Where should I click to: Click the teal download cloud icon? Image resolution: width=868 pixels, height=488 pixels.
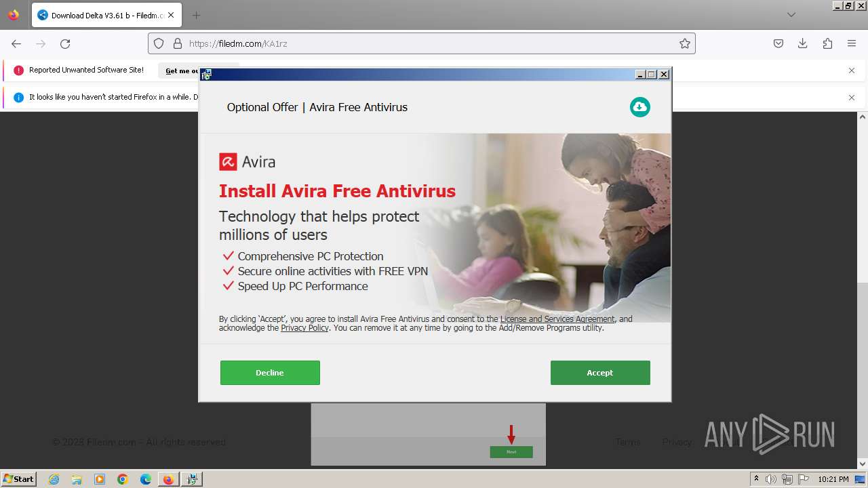pyautogui.click(x=639, y=107)
